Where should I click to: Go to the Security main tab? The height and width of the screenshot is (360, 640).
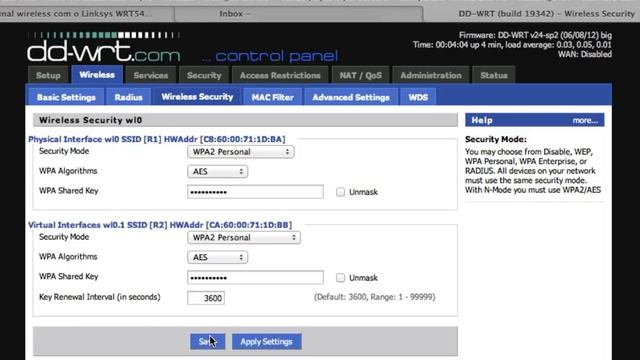[204, 75]
